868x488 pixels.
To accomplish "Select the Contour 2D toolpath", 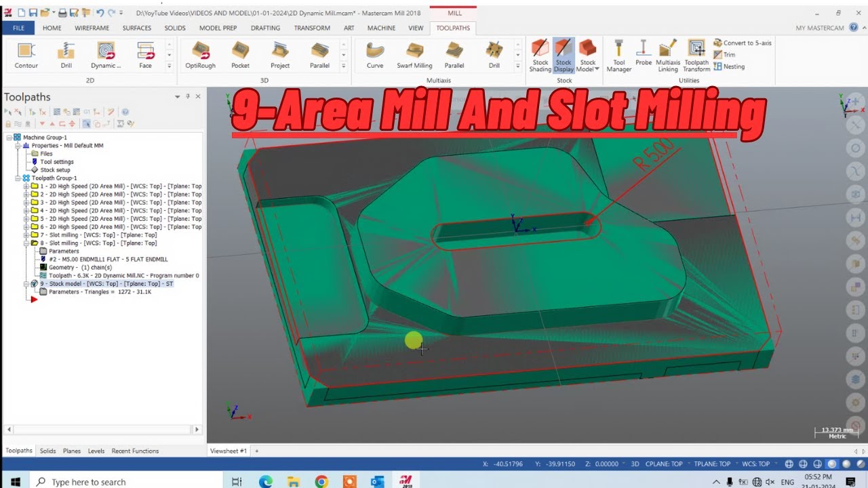I will (x=26, y=55).
